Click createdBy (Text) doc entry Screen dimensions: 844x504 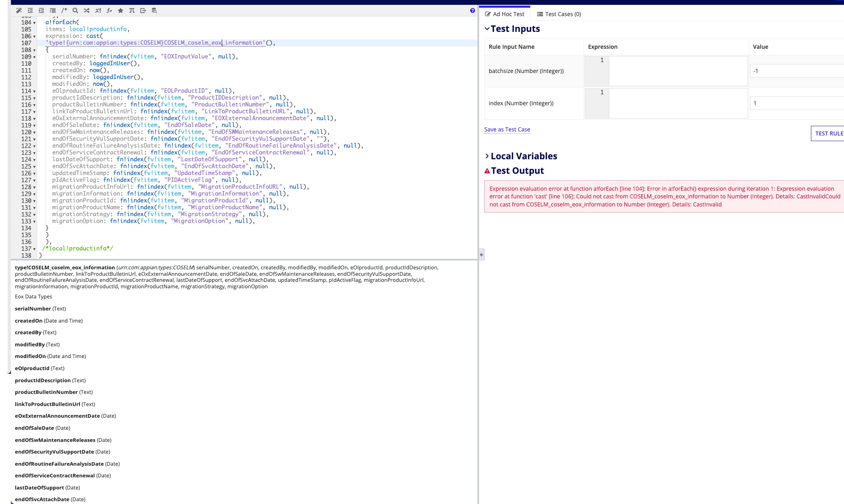pyautogui.click(x=35, y=332)
